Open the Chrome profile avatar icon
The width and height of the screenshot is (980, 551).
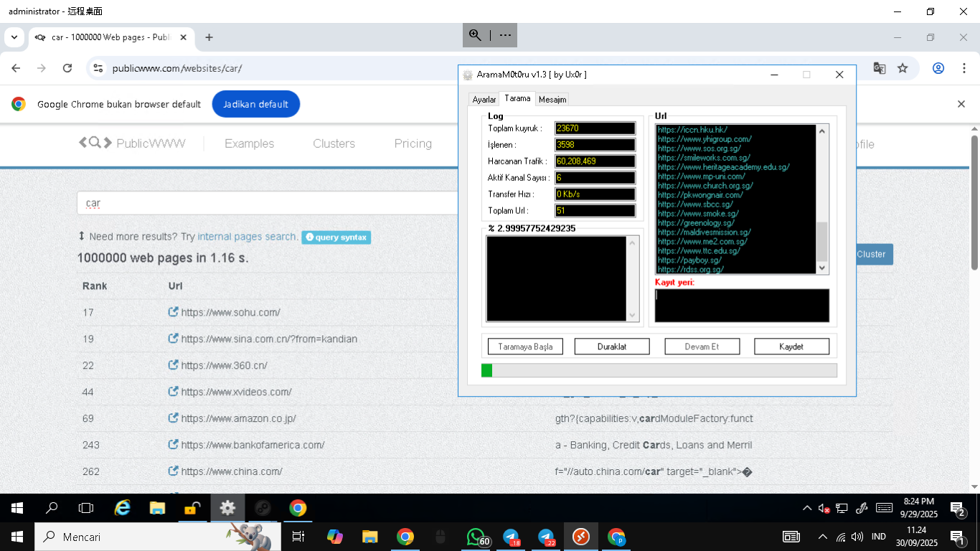click(x=938, y=68)
